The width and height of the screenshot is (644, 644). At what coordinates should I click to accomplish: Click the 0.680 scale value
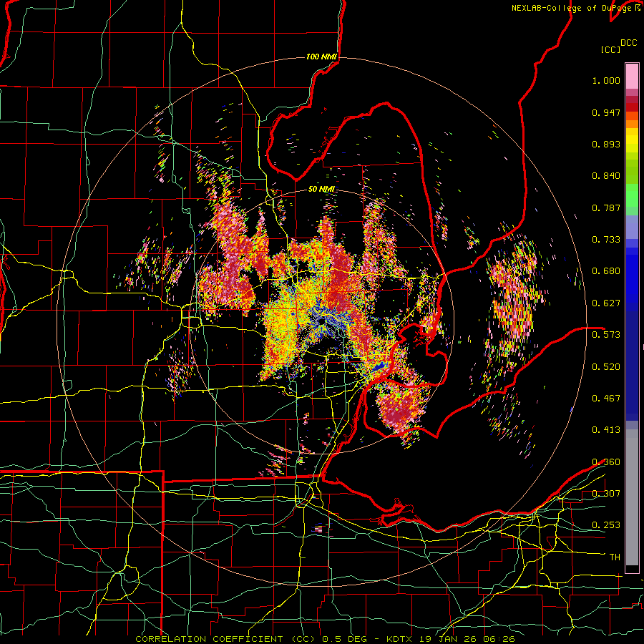[606, 271]
